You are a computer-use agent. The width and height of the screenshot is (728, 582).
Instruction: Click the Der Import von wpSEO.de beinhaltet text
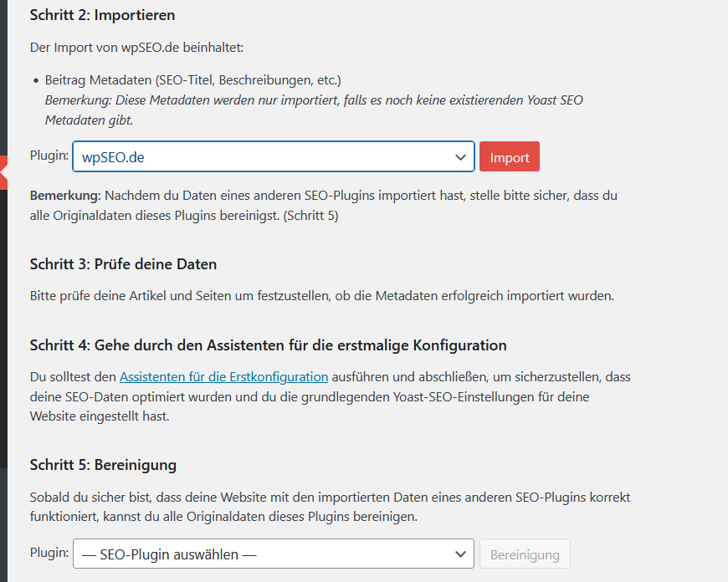pos(136,48)
